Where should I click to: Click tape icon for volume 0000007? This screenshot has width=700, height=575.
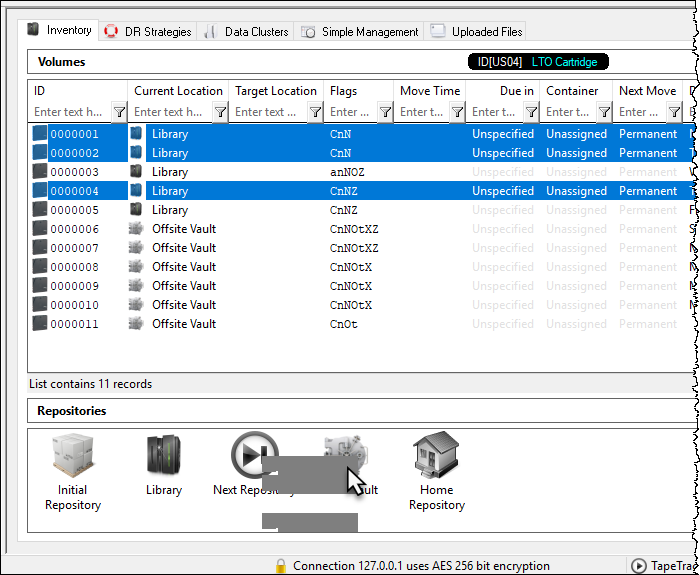click(40, 247)
